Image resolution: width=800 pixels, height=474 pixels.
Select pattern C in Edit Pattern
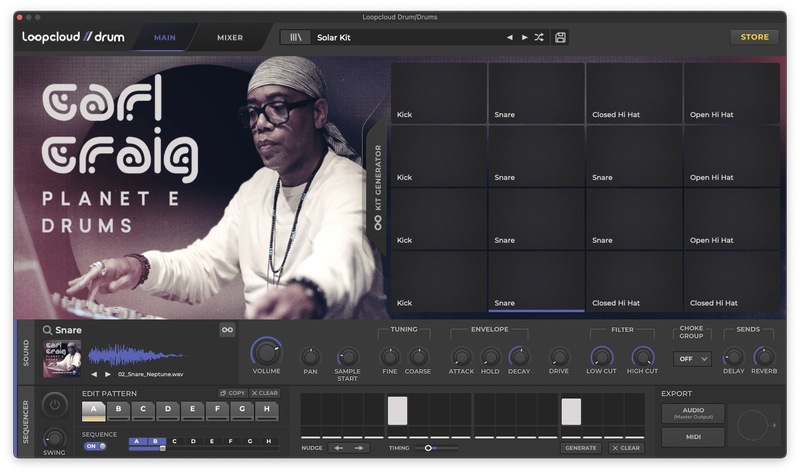144,409
